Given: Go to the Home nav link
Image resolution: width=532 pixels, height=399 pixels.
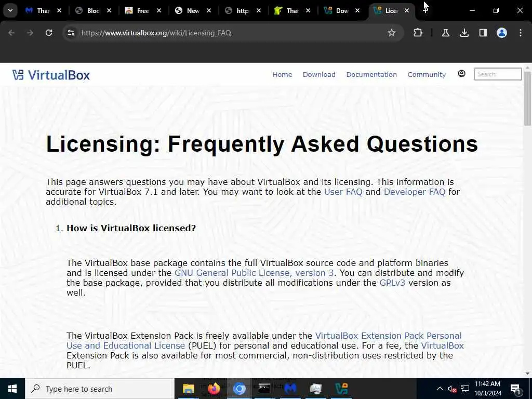Looking at the screenshot, I should (282, 75).
